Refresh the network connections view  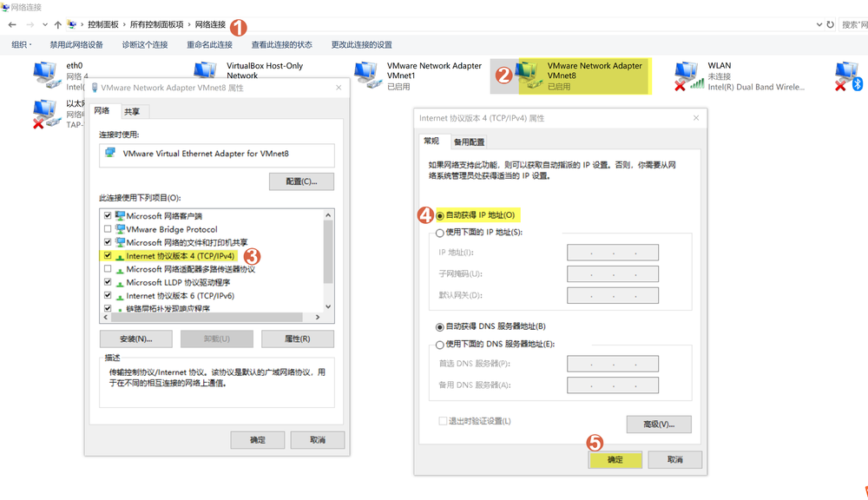tap(830, 24)
